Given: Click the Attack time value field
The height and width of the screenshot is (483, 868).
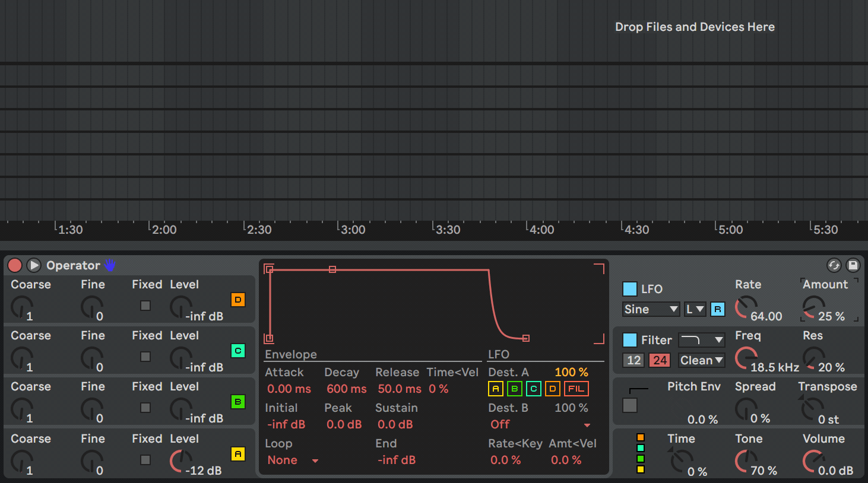Looking at the screenshot, I should pos(289,389).
